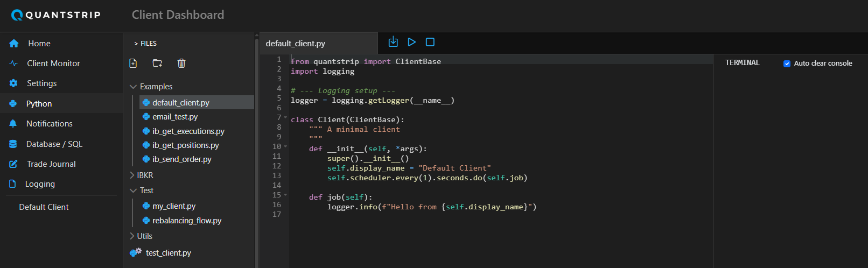Click the Quantstrip logo

click(56, 15)
